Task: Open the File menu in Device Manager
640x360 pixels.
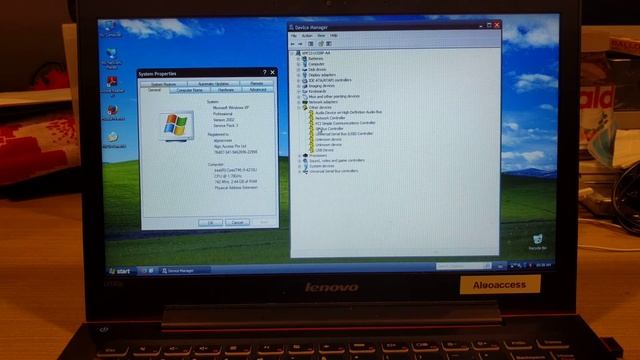Action: click(x=293, y=36)
